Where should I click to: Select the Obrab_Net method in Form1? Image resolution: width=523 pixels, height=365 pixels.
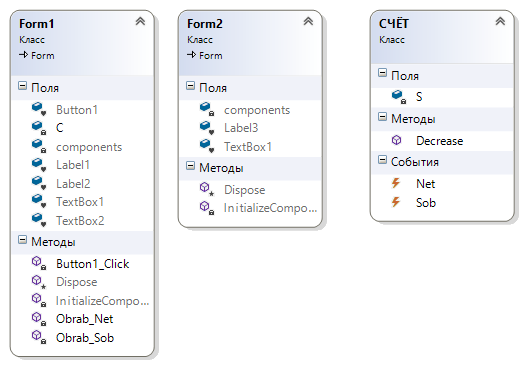pos(84,319)
